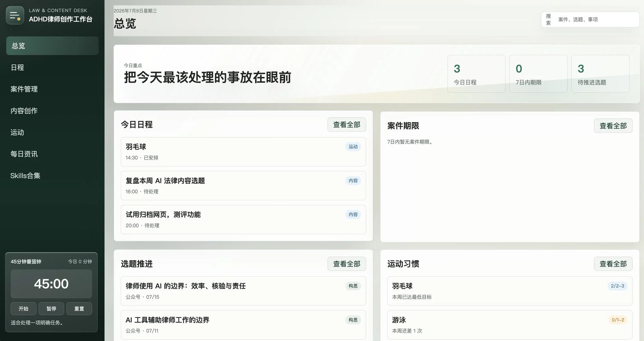Viewport: 644px width, 341px height.
Task: Click the date 2026年7月8日星期三
Action: point(135,11)
